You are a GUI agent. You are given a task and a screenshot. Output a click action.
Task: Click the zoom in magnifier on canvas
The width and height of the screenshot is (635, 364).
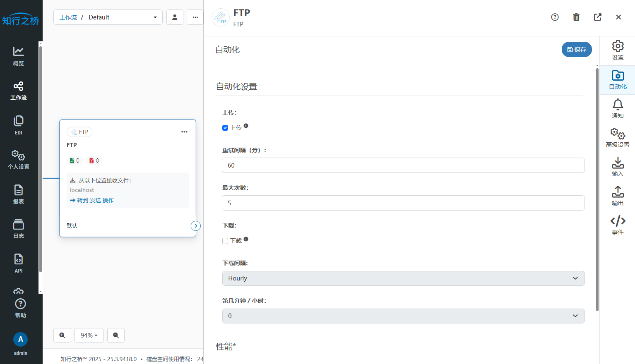coord(62,335)
